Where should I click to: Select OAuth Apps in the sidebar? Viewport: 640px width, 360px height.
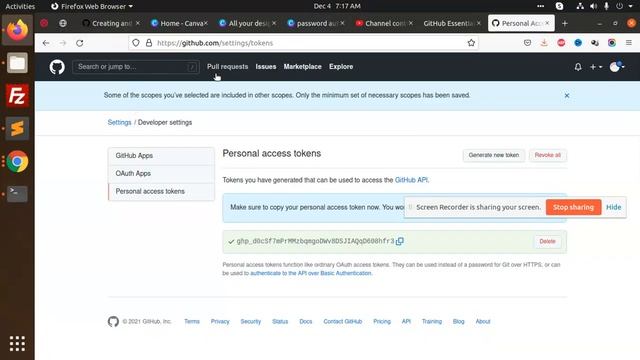point(161,173)
